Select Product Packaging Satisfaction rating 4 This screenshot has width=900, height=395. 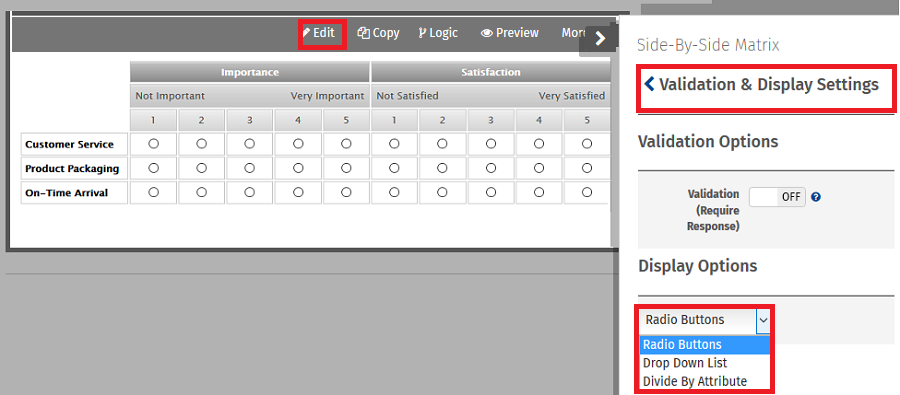[x=538, y=168]
